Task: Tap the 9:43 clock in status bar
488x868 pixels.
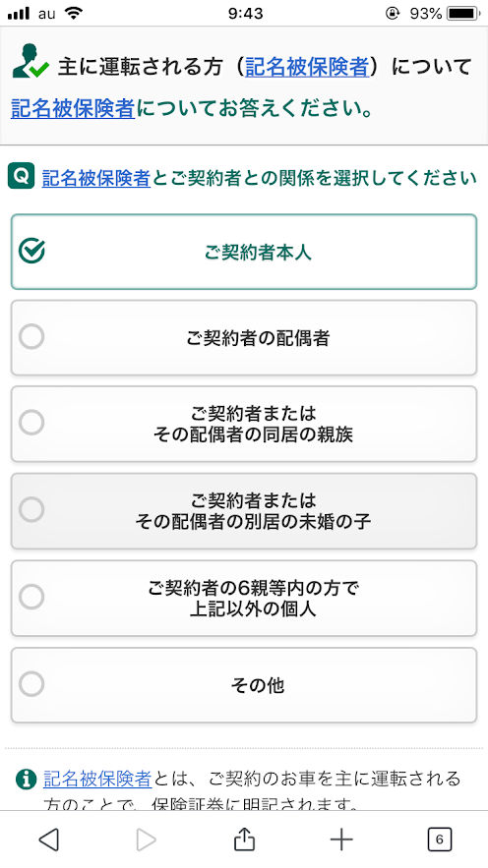Action: [245, 14]
